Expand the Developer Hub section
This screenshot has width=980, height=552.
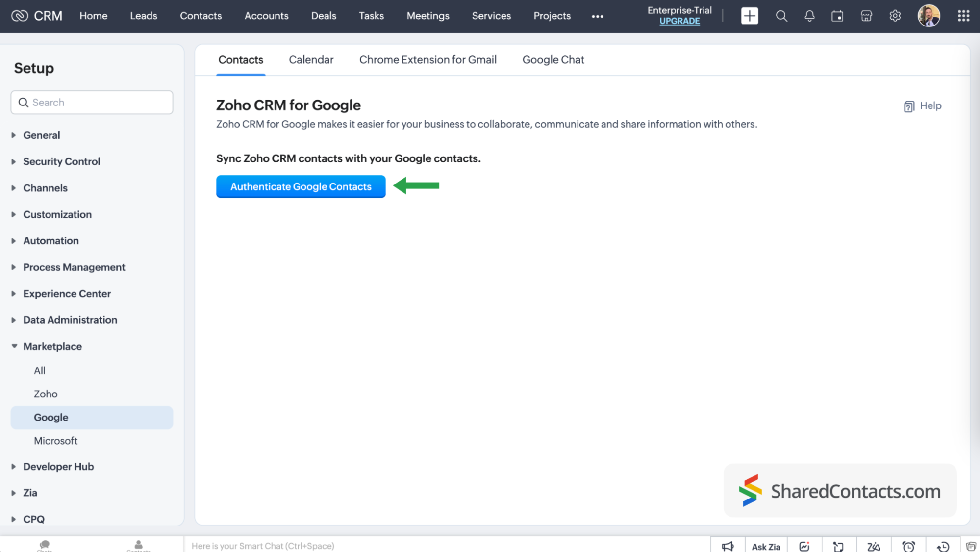pos(14,467)
